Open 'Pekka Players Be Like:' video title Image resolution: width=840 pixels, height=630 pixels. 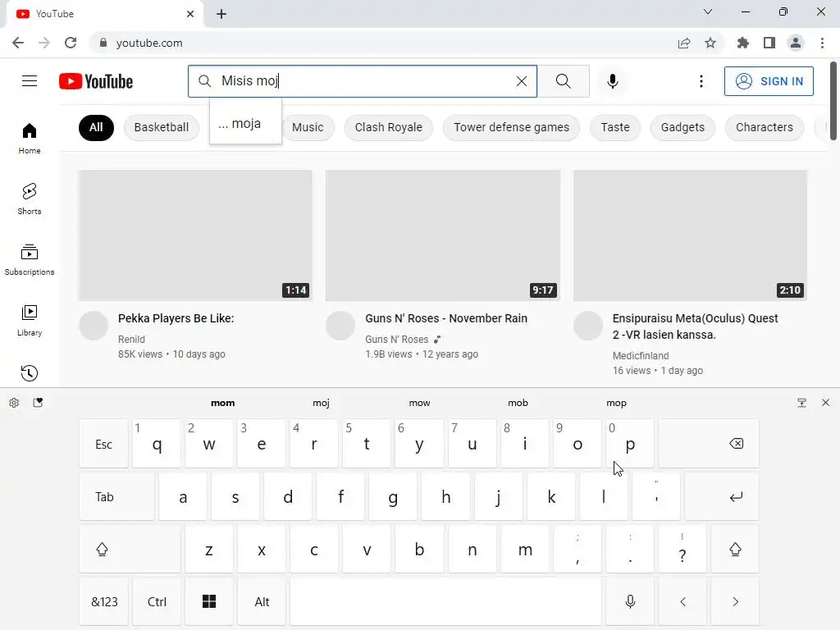pos(176,318)
